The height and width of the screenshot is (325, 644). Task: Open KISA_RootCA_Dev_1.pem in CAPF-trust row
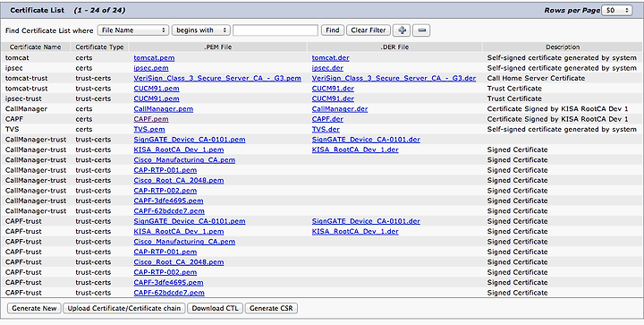tap(179, 231)
